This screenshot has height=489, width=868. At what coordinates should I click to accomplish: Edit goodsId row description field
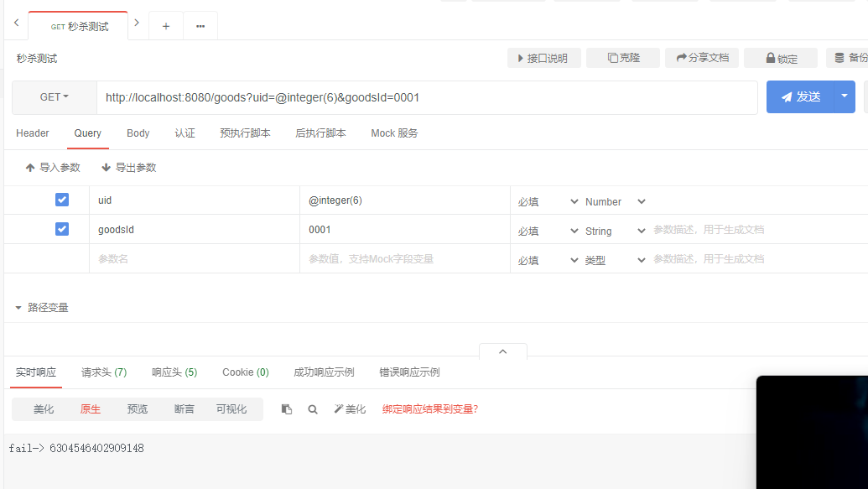760,229
